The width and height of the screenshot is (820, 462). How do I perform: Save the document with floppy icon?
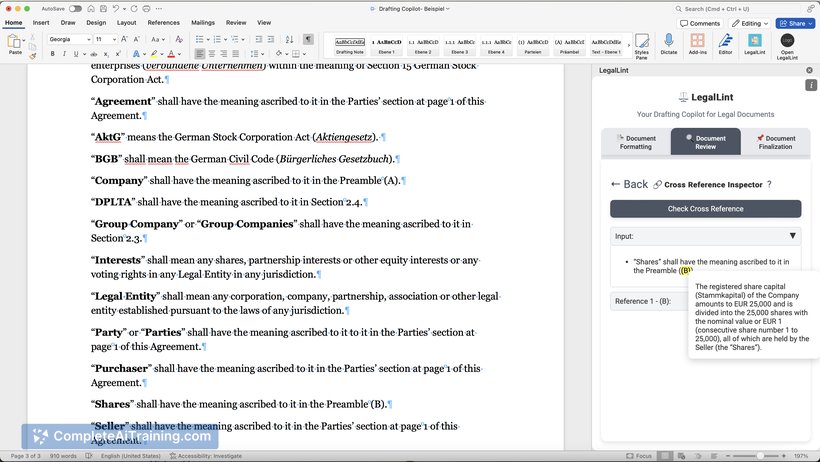pyautogui.click(x=104, y=9)
